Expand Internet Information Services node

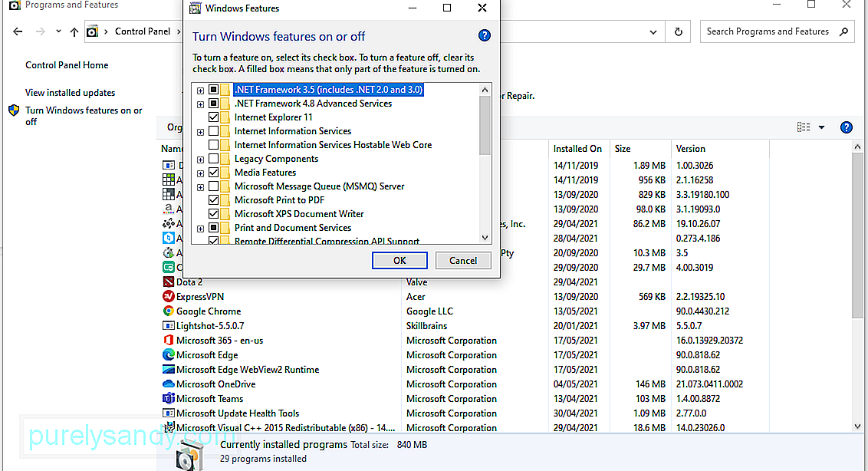pos(200,132)
